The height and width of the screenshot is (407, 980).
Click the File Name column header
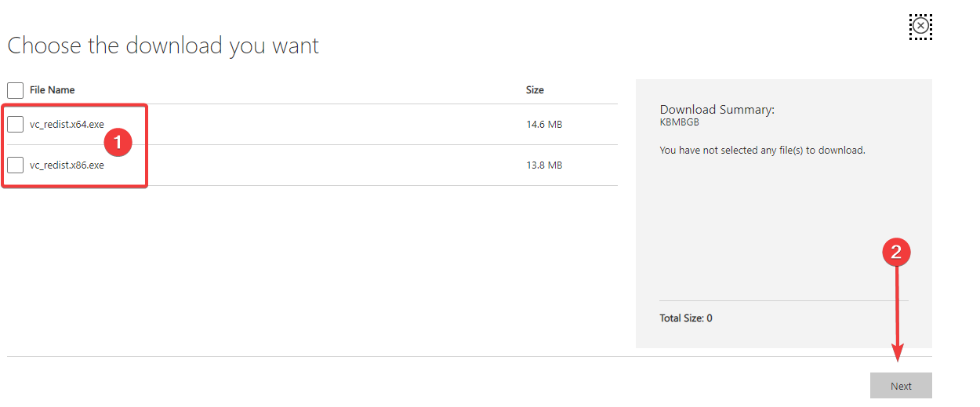[53, 90]
